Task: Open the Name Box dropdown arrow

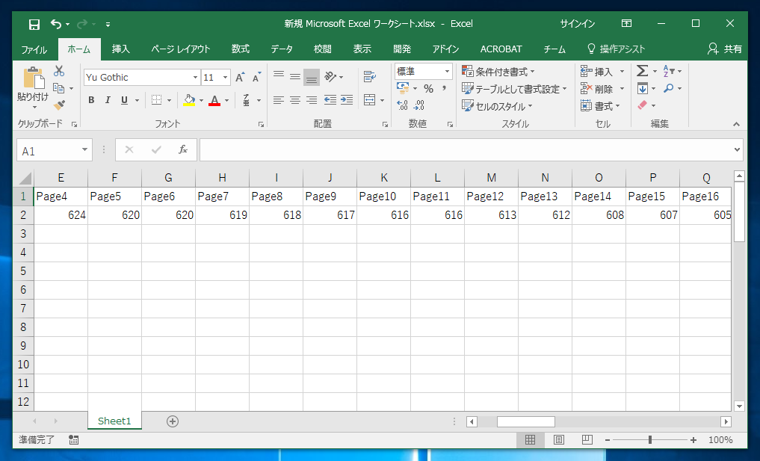Action: pos(85,150)
